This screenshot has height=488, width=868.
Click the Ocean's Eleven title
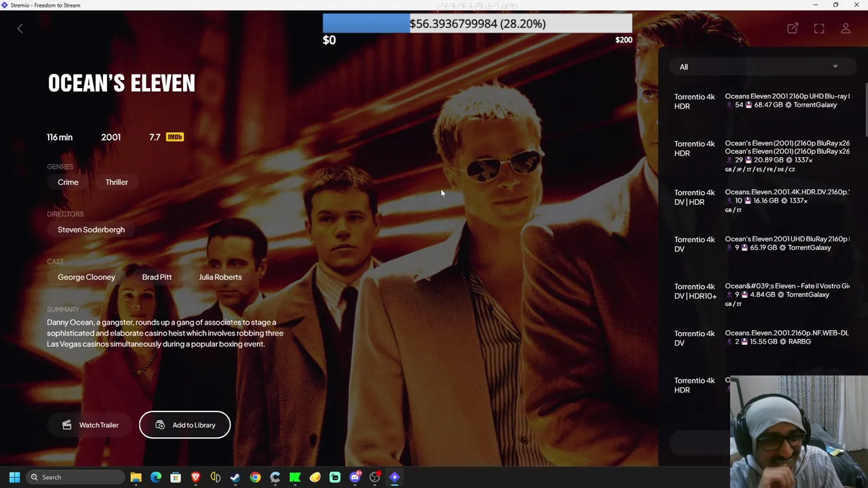coord(121,83)
